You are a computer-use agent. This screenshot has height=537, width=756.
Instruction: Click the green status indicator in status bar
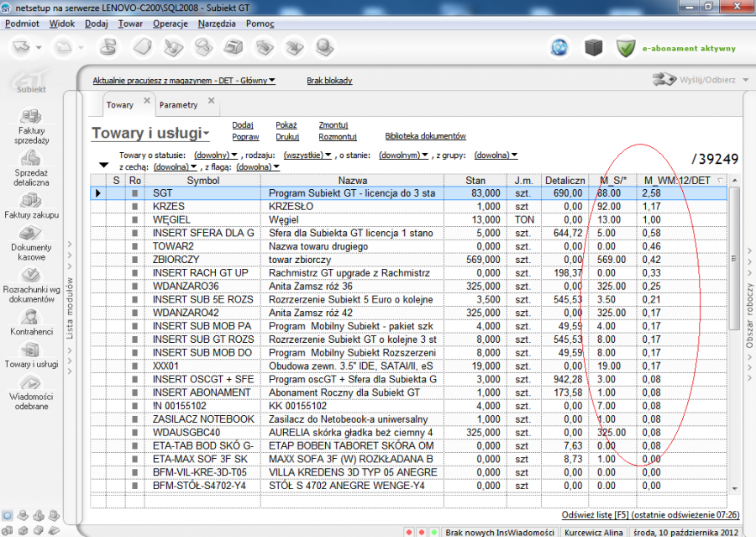point(434,533)
